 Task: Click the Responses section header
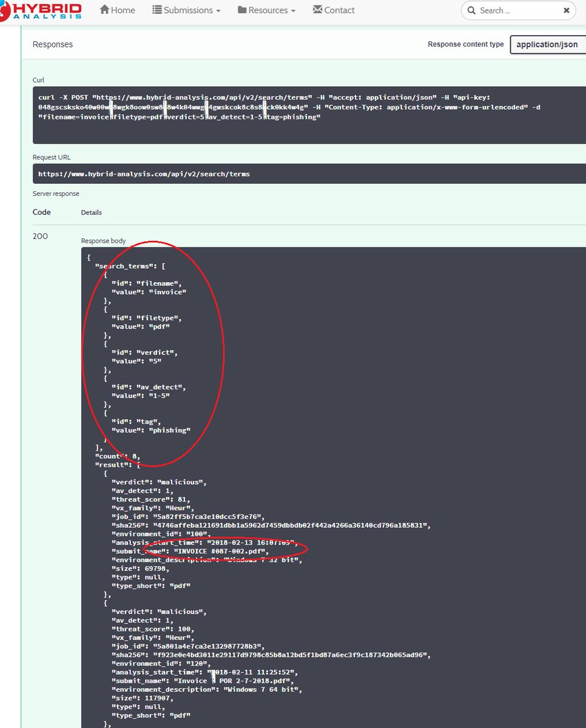(53, 44)
